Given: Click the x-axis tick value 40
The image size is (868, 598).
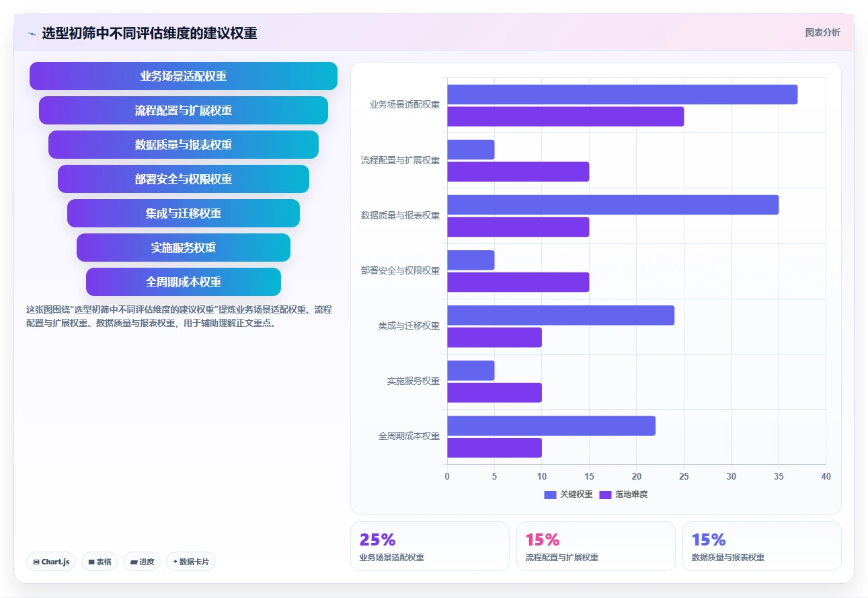Looking at the screenshot, I should point(826,476).
